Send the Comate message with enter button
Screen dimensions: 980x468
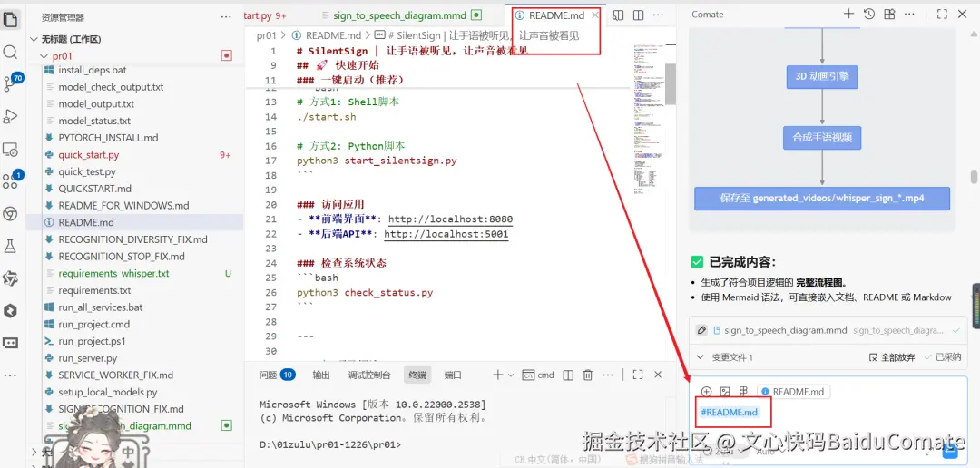pos(950,451)
